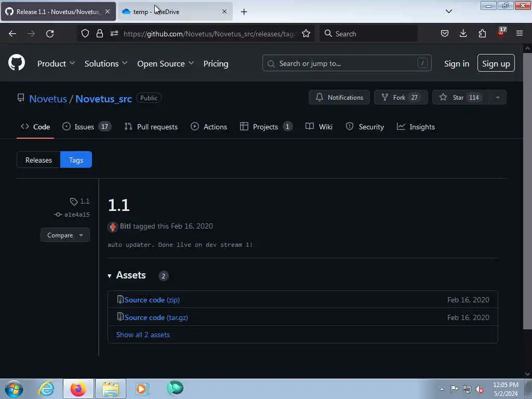Open the Novetus owner link
This screenshot has height=399, width=532.
point(48,99)
